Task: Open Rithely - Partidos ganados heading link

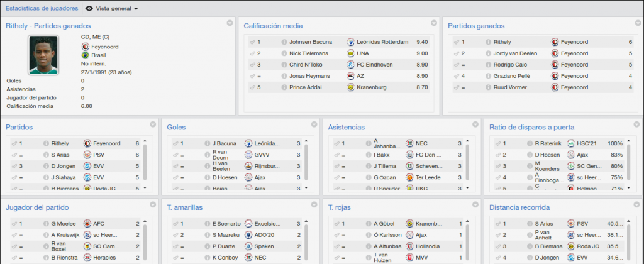Action: point(48,26)
